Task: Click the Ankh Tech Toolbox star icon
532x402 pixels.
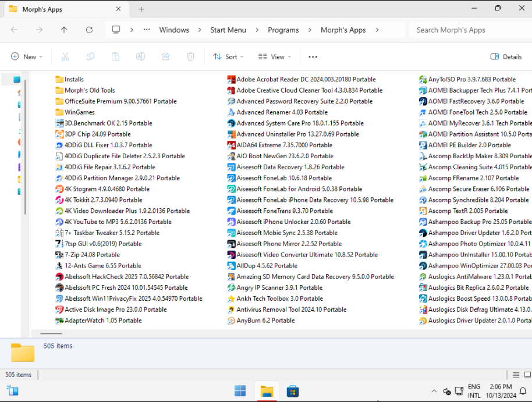Action: pos(231,298)
